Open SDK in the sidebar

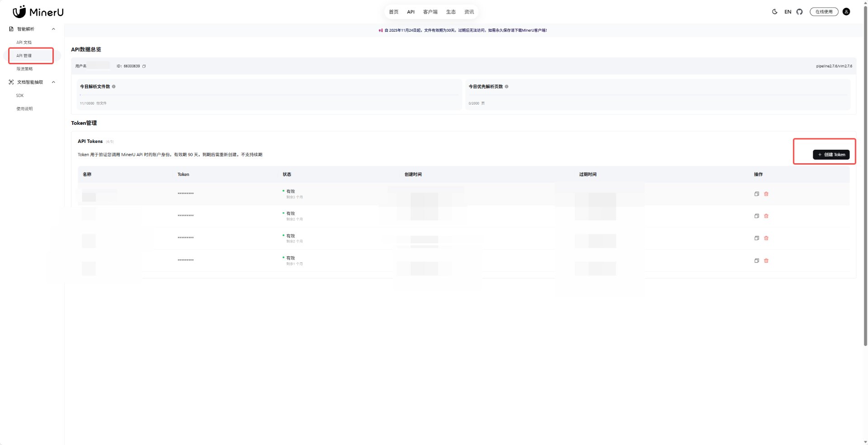[20, 95]
